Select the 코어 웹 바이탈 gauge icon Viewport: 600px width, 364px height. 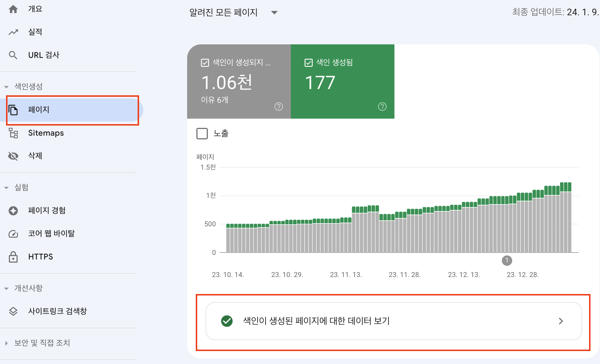(x=13, y=234)
